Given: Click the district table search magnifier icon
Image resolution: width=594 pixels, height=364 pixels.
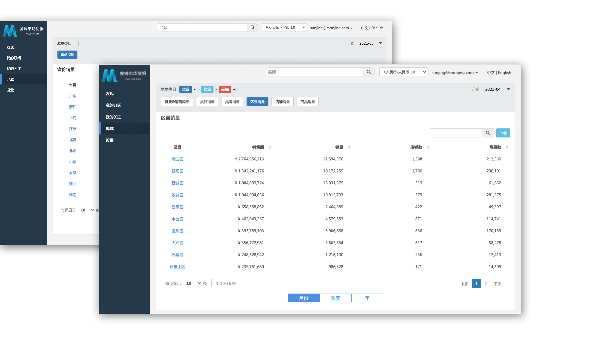Looking at the screenshot, I should [488, 133].
